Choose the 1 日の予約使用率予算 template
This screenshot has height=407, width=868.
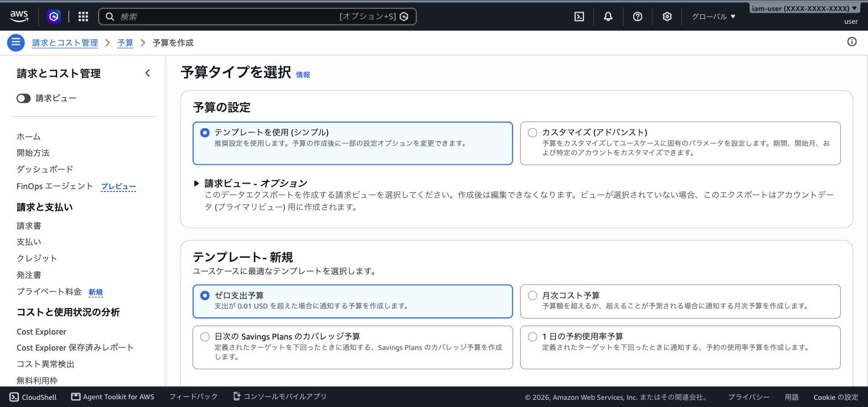533,337
